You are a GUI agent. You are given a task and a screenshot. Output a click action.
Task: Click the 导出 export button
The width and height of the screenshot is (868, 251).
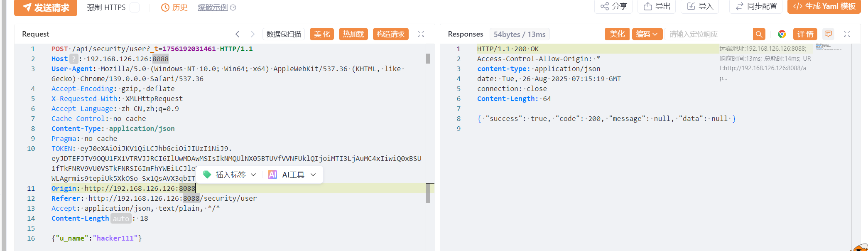point(657,6)
